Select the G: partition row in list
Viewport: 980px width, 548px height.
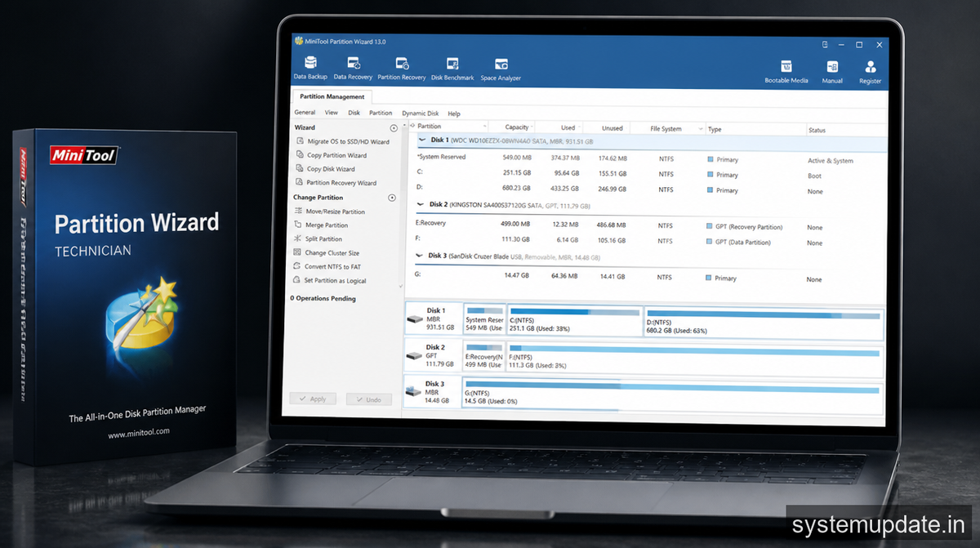(x=650, y=278)
